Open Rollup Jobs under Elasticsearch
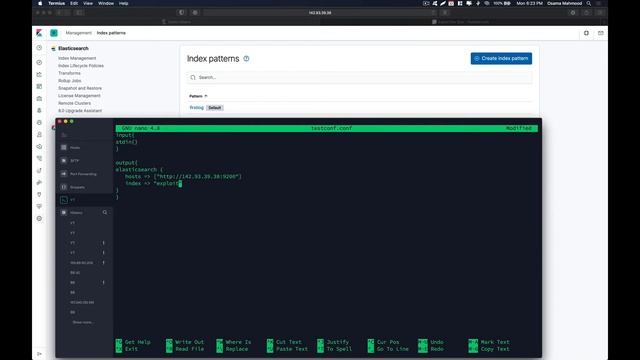The width and height of the screenshot is (640, 360). pyautogui.click(x=69, y=81)
